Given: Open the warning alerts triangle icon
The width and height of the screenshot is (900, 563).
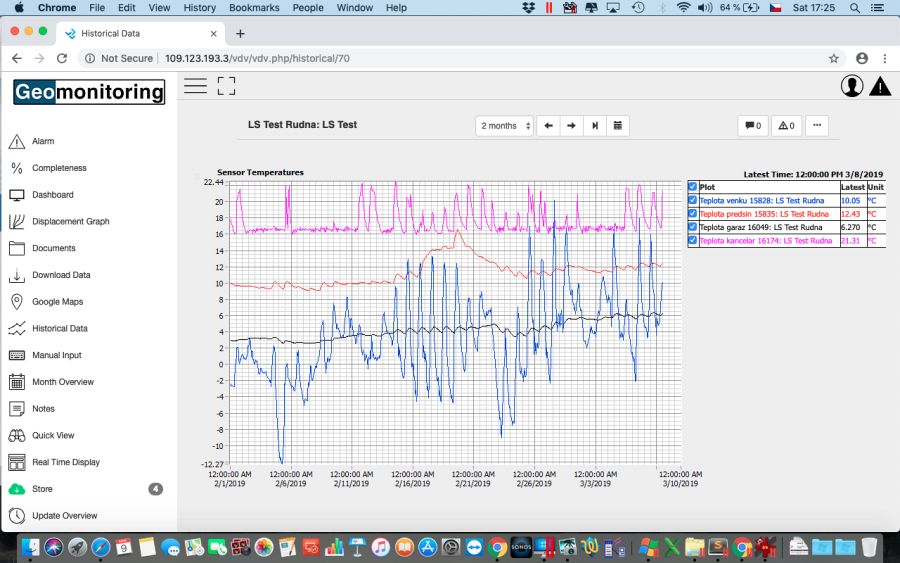Looking at the screenshot, I should pyautogui.click(x=880, y=86).
